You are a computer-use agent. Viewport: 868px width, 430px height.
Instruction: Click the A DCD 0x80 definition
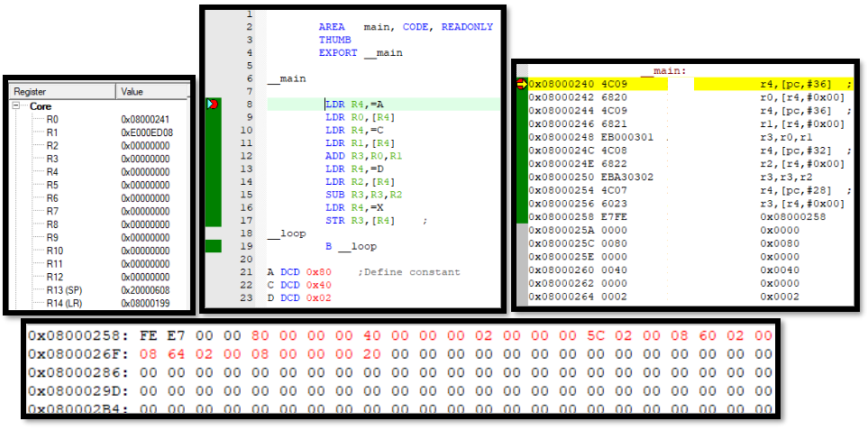pyautogui.click(x=299, y=272)
